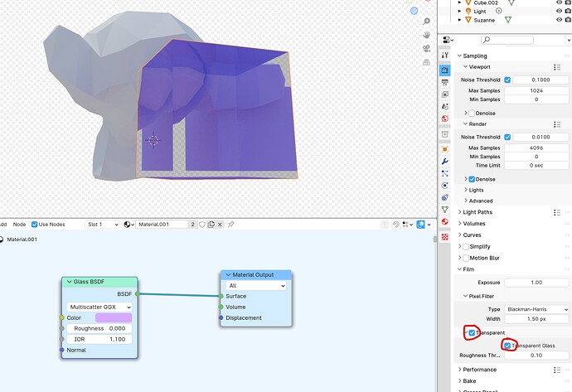
Task: Open the Material Output target All dropdown
Action: coord(255,286)
